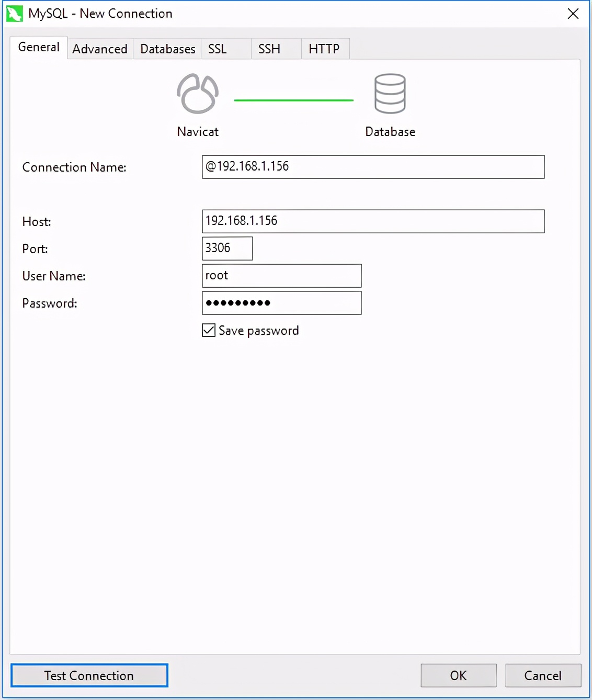The width and height of the screenshot is (592, 700).
Task: Cancel the new connection dialog
Action: 543,675
